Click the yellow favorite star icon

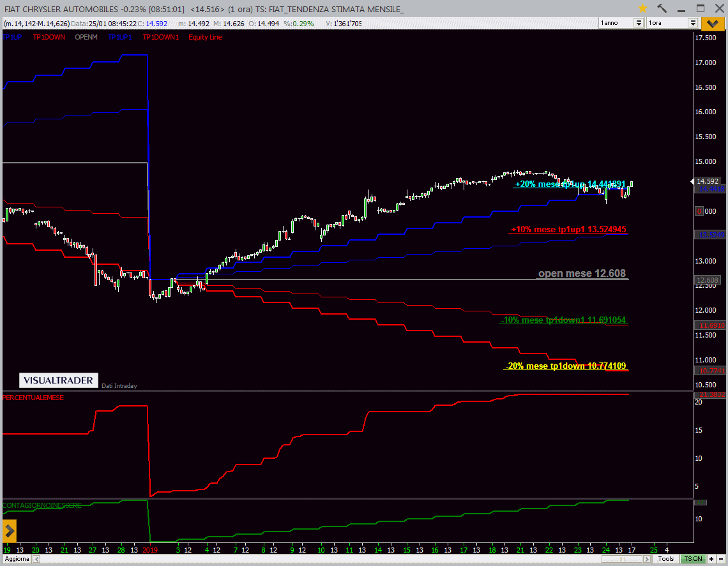click(x=642, y=8)
